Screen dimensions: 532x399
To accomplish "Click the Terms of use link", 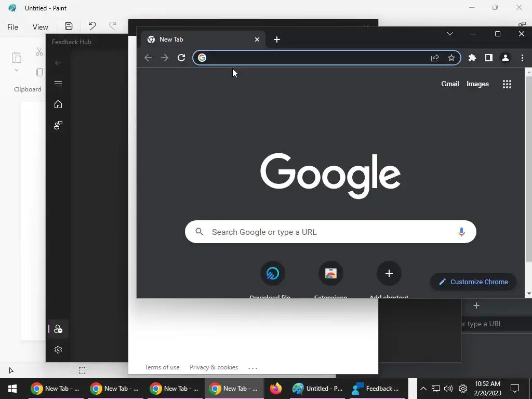I will 162,367.
